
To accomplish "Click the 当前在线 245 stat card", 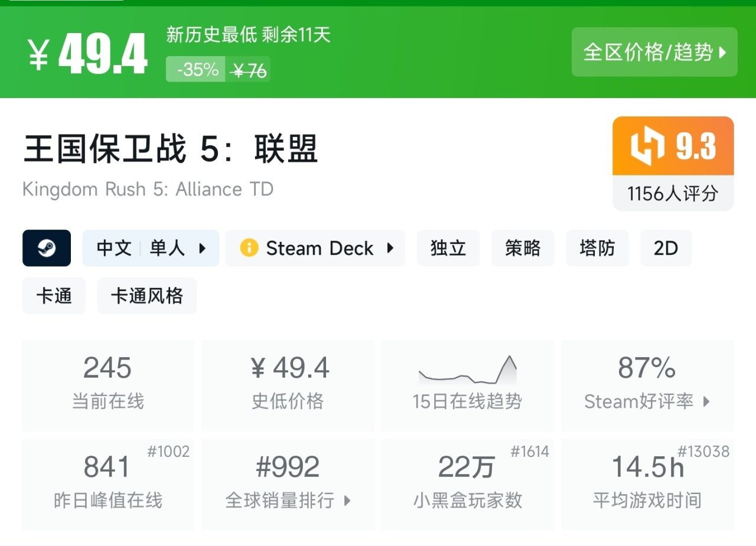I will pos(107,385).
